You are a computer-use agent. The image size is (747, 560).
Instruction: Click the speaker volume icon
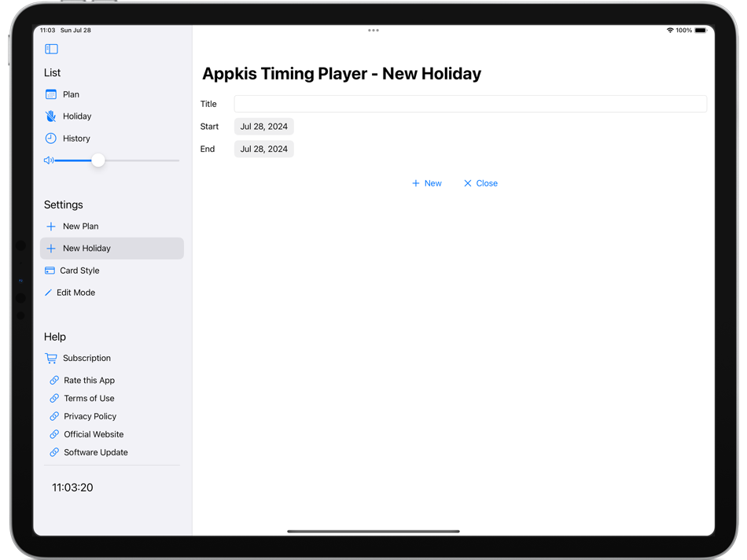[49, 160]
